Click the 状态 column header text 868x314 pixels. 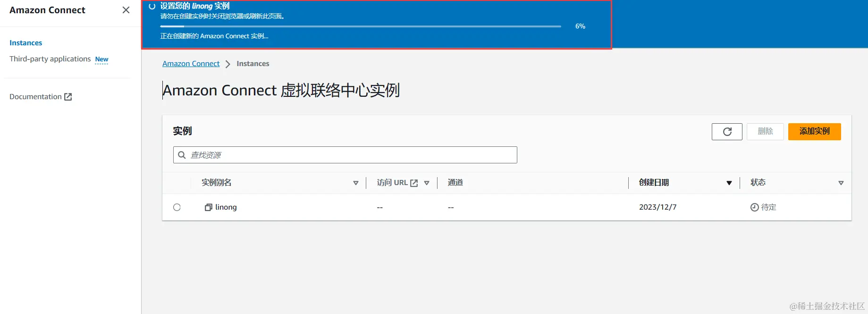click(x=758, y=183)
